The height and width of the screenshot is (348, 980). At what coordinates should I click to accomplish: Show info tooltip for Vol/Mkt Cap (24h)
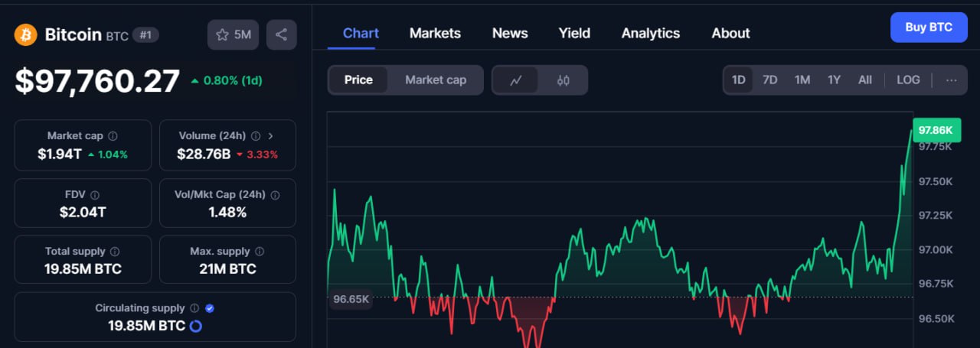[275, 195]
